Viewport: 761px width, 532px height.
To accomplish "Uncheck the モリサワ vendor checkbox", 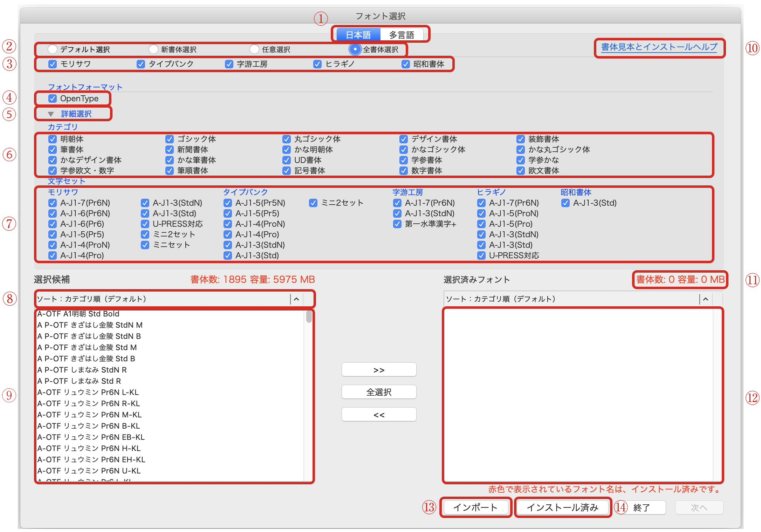I will [x=53, y=64].
